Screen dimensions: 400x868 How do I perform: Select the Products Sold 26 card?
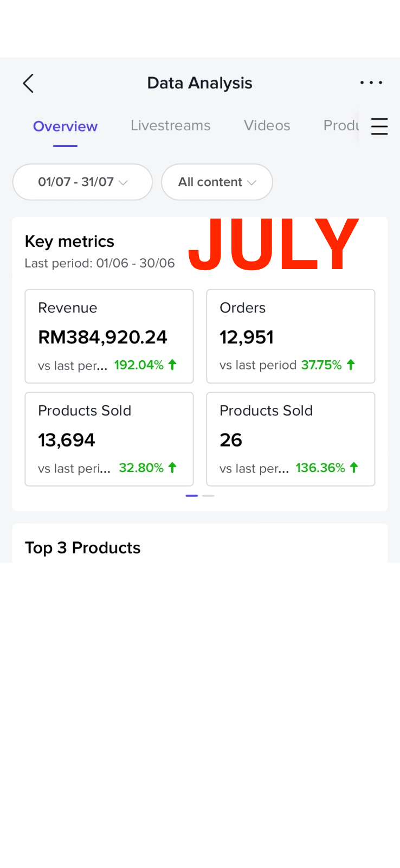[291, 439]
